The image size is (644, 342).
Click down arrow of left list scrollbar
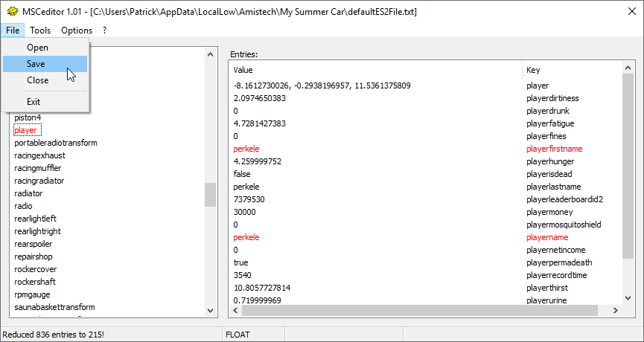[210, 311]
